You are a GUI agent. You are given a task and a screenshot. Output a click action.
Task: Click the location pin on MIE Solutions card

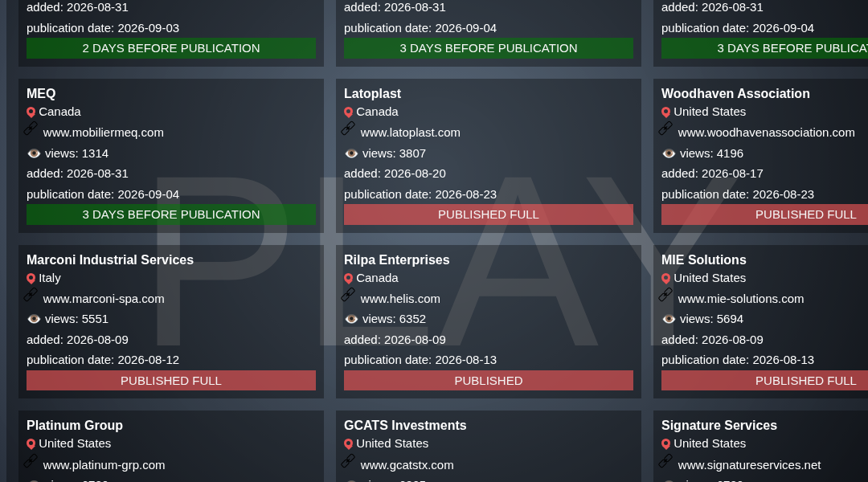coord(666,279)
